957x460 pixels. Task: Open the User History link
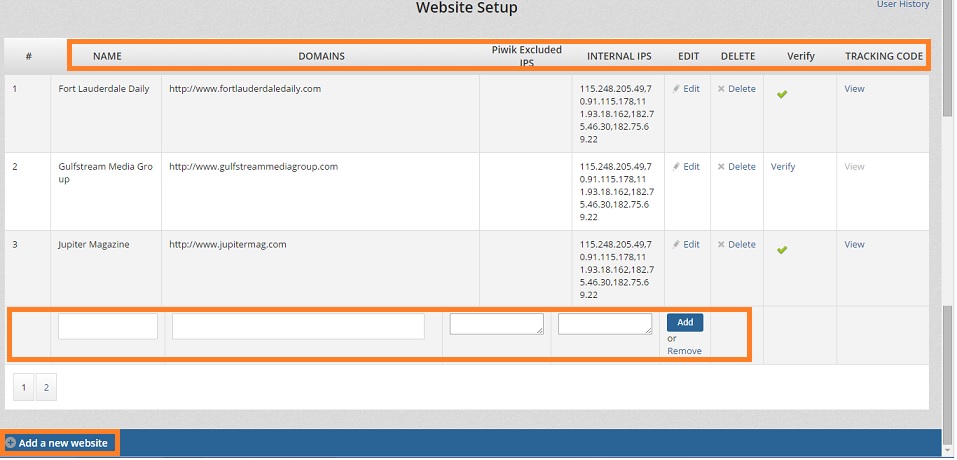[903, 4]
